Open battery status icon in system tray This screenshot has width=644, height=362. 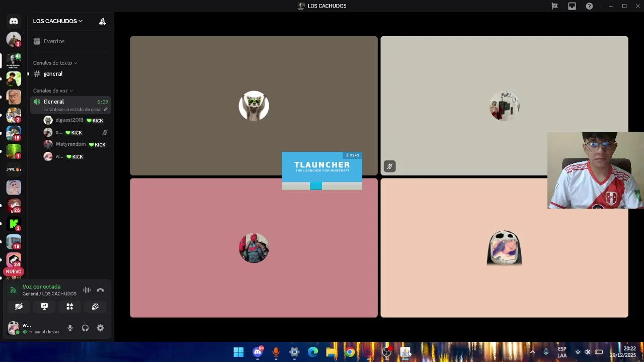(599, 352)
